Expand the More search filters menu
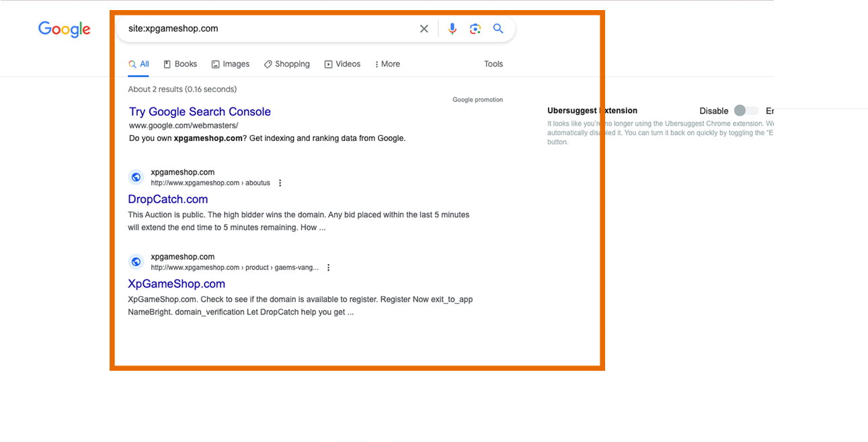Image resolution: width=868 pixels, height=442 pixels. click(387, 64)
